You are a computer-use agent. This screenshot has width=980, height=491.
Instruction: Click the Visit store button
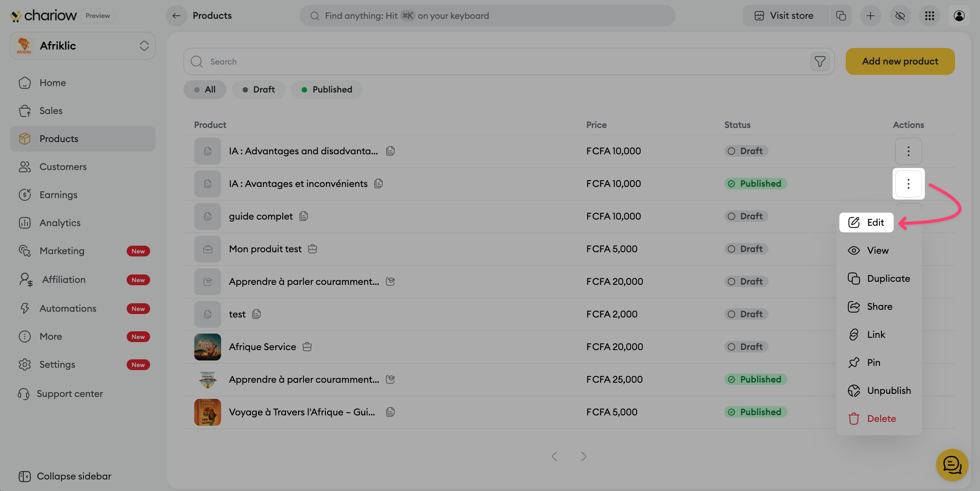coord(786,16)
